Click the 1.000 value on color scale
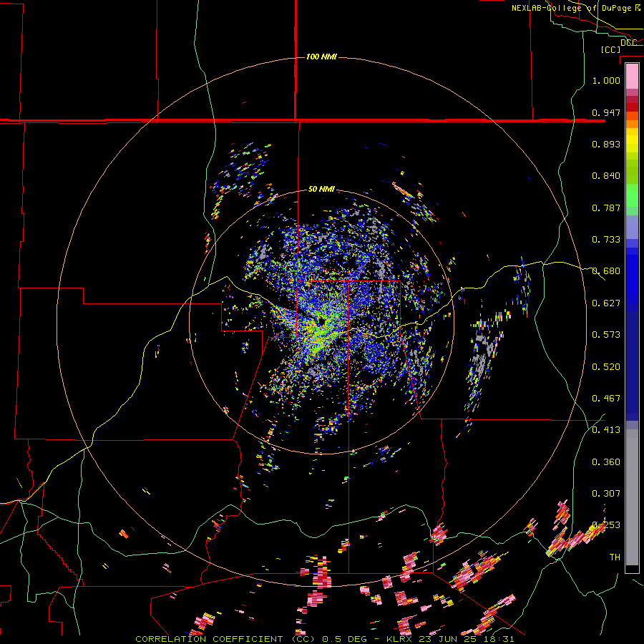This screenshot has width=644, height=644. click(x=606, y=80)
